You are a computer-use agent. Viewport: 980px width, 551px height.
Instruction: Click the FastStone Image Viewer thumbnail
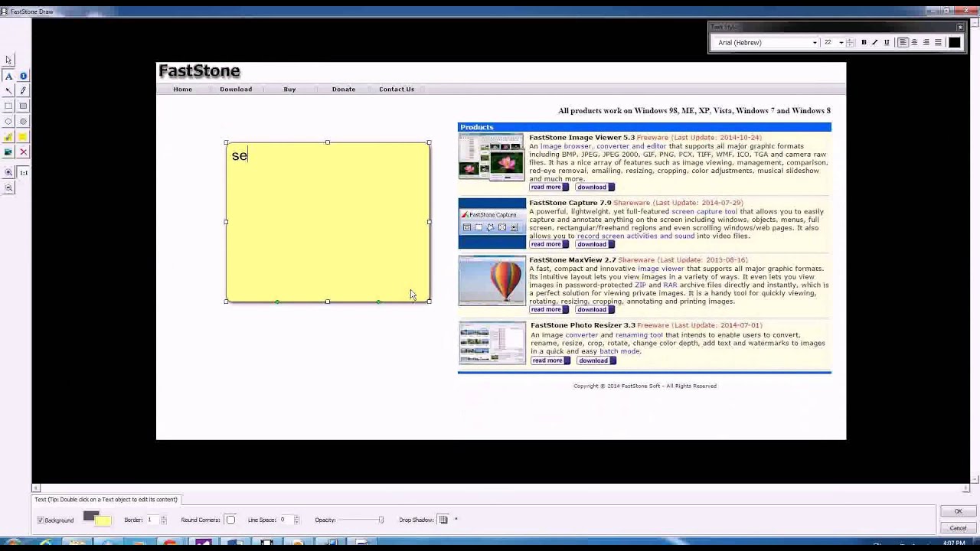[492, 157]
